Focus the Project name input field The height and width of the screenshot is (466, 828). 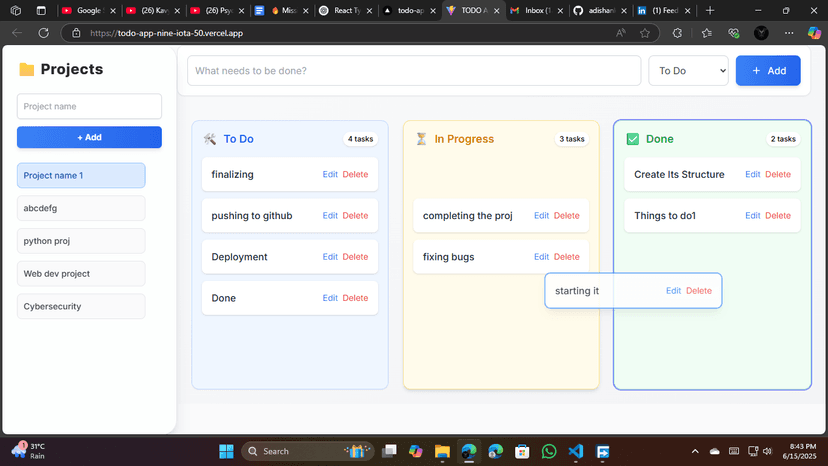click(x=89, y=106)
